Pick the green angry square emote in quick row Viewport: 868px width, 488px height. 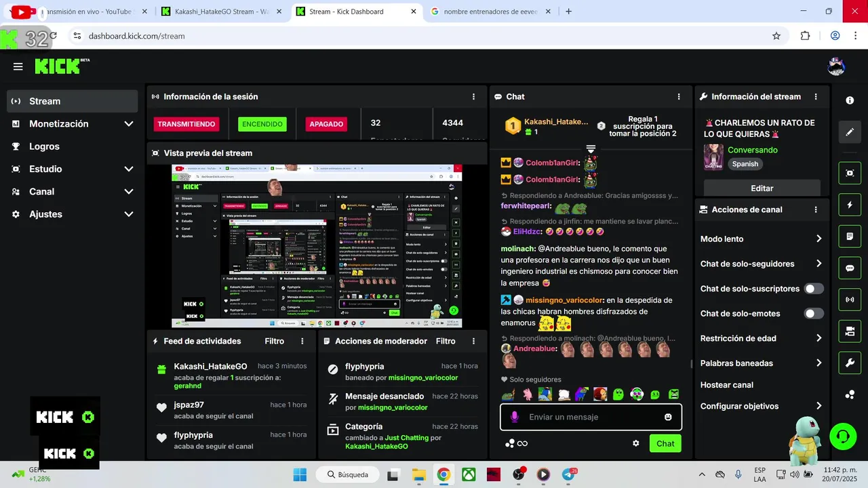(673, 394)
